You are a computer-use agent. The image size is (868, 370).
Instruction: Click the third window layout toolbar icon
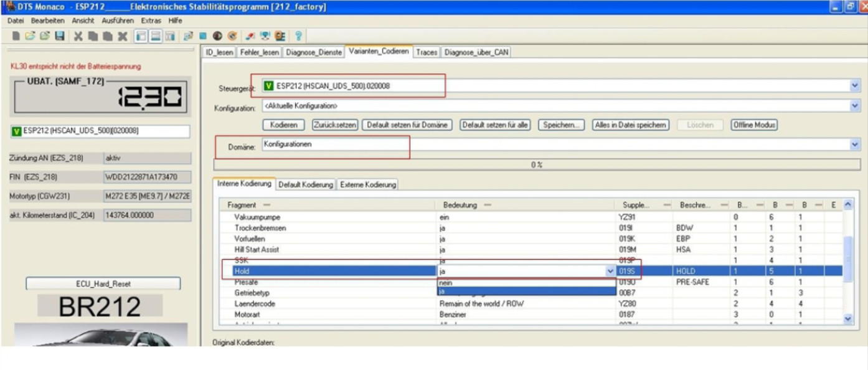point(170,36)
